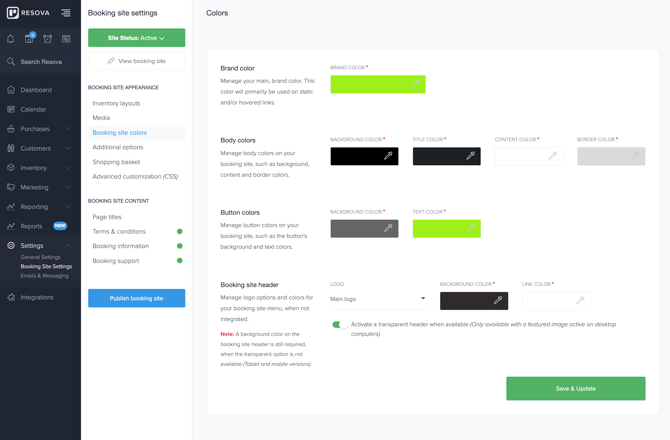Open Emails & Messaging submenu link
This screenshot has width=670, height=440.
(x=44, y=276)
